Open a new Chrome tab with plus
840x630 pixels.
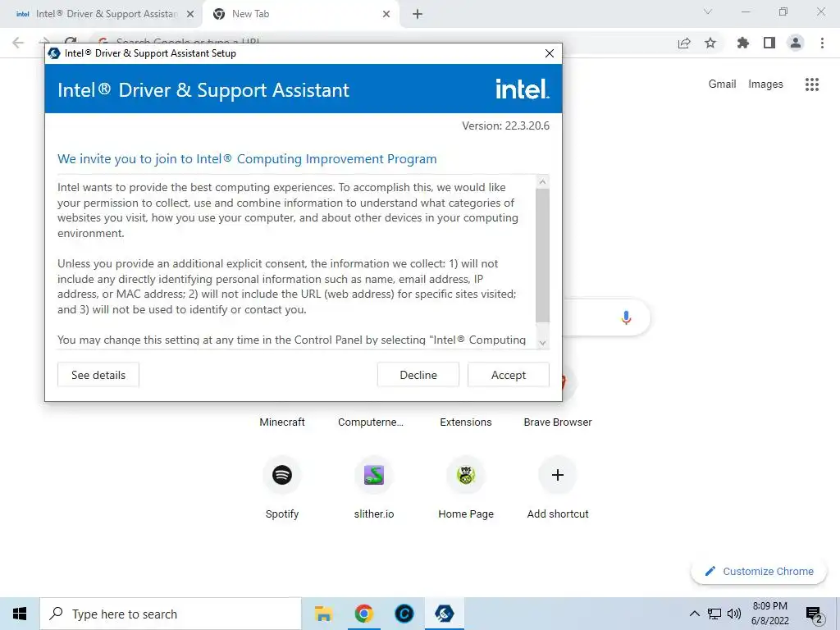click(x=418, y=15)
